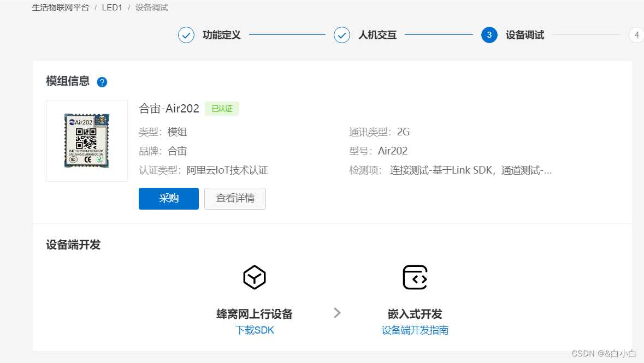Viewport: 644px width, 363px height.
Task: Click the 人机交互 step checkmark circle
Action: pos(342,35)
